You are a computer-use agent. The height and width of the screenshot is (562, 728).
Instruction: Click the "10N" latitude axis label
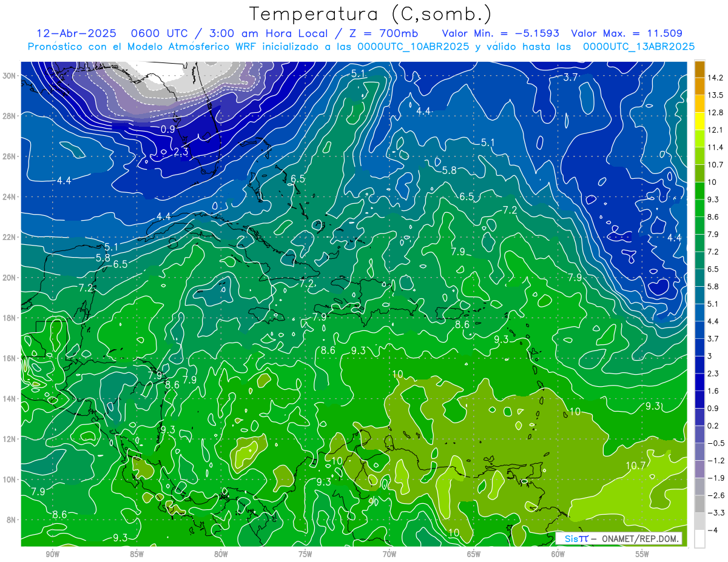[9, 480]
